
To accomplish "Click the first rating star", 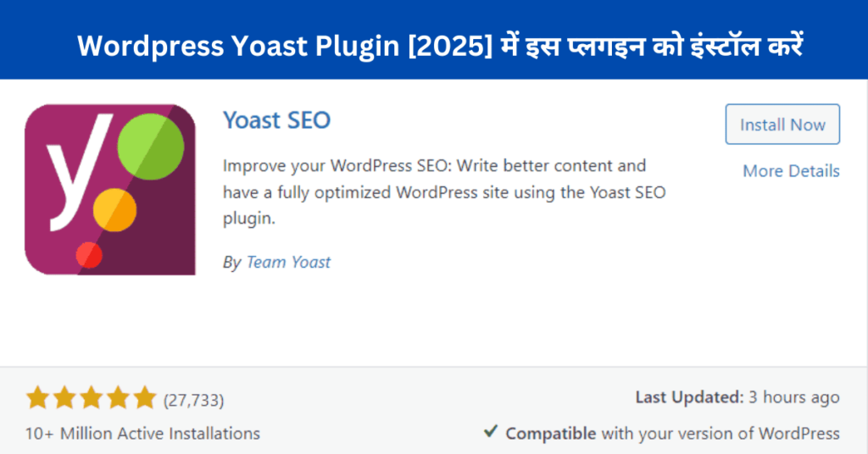I will click(36, 398).
